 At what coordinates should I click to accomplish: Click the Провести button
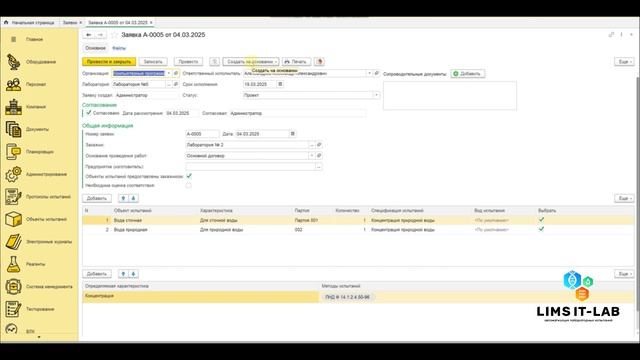click(x=188, y=62)
